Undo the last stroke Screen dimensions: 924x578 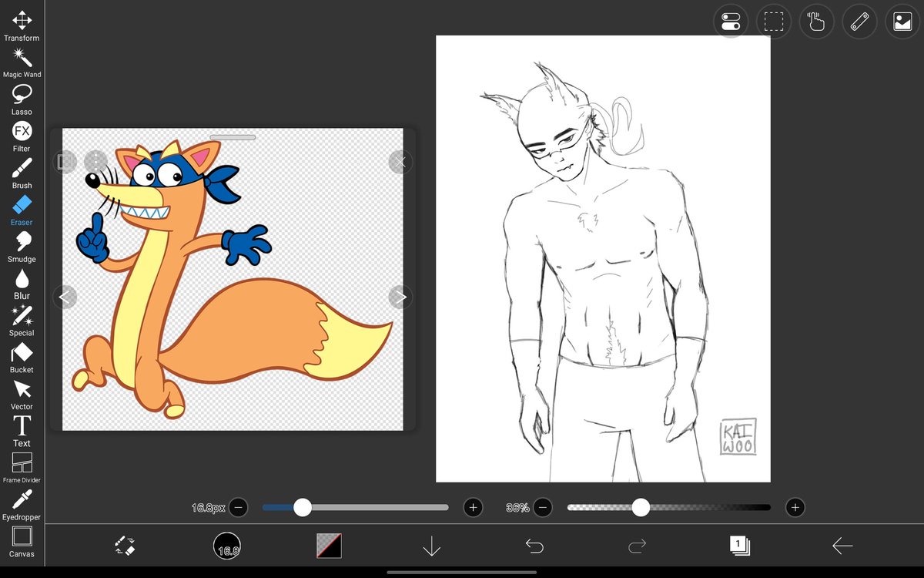point(534,546)
